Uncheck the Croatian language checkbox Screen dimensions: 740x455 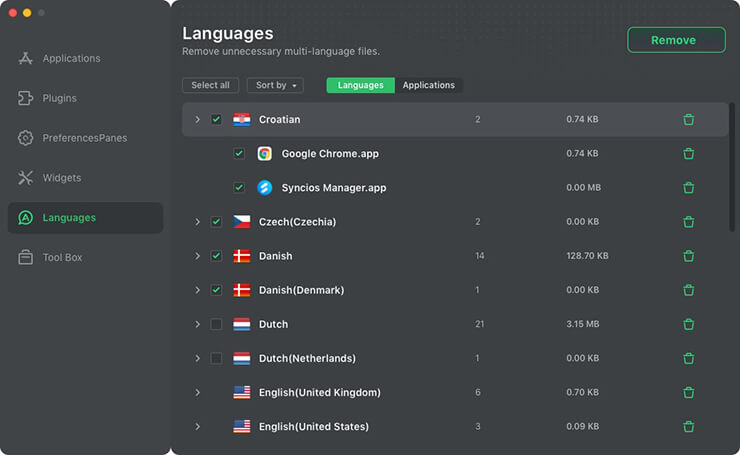click(216, 119)
